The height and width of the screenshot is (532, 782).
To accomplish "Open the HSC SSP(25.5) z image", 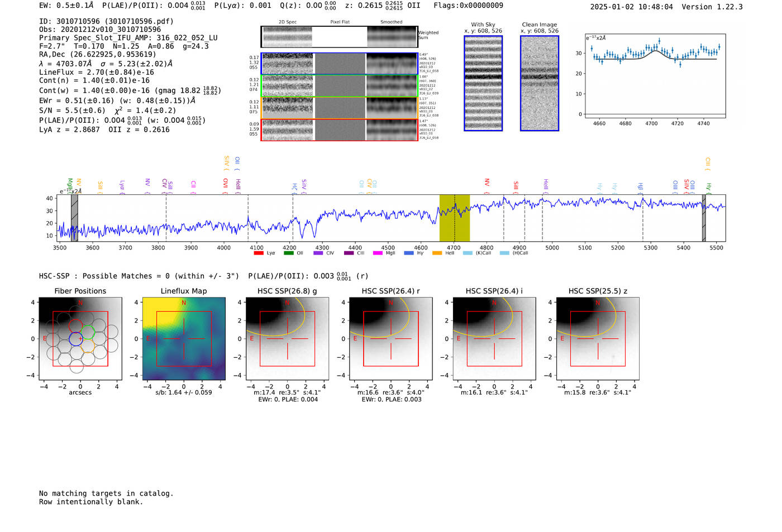I will coord(598,338).
